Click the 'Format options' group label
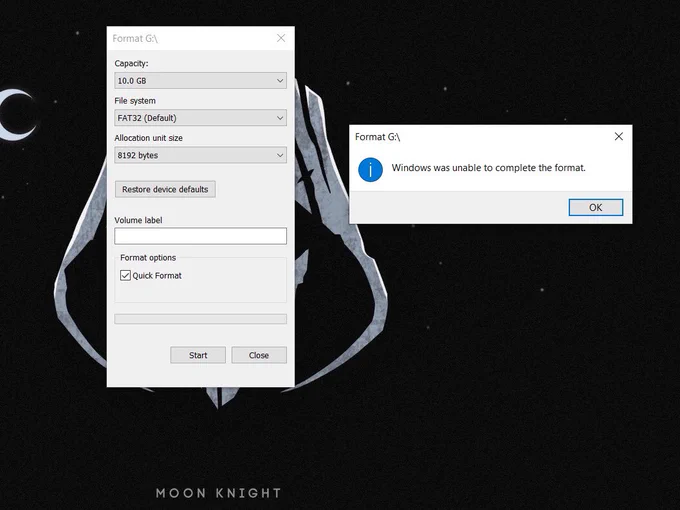 coord(148,258)
